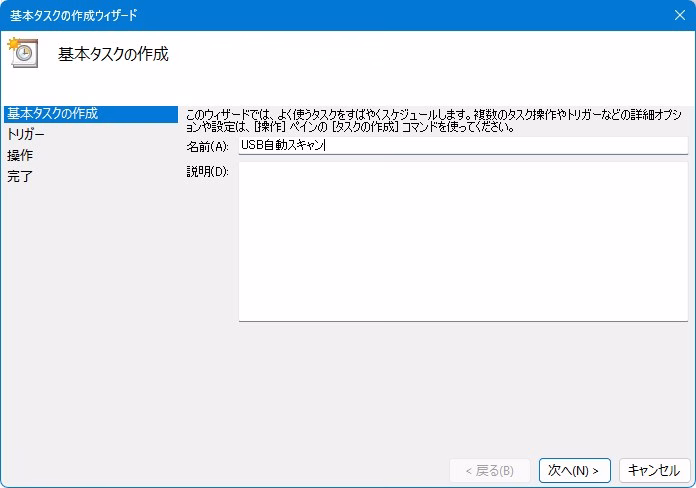Jump to the 完了 step

coord(20,176)
